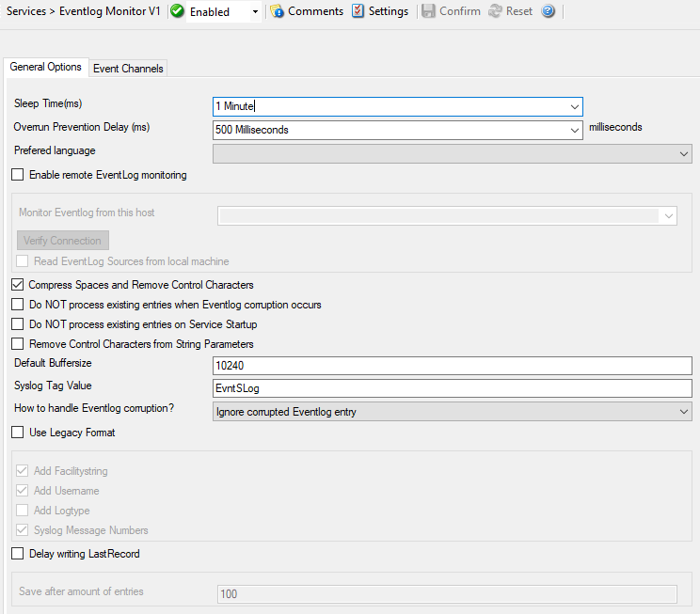Screen dimensions: 700x614
Task: Tick Remove Control Characters from String Parameters
Action: point(17,345)
